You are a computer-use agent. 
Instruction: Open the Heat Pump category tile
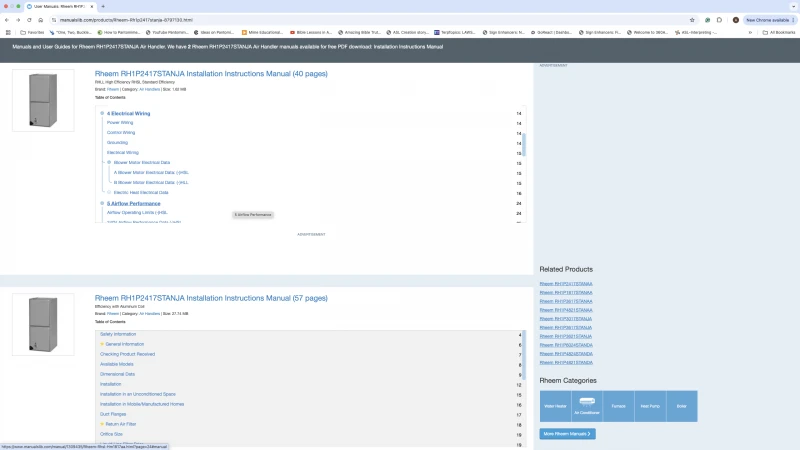coord(650,406)
